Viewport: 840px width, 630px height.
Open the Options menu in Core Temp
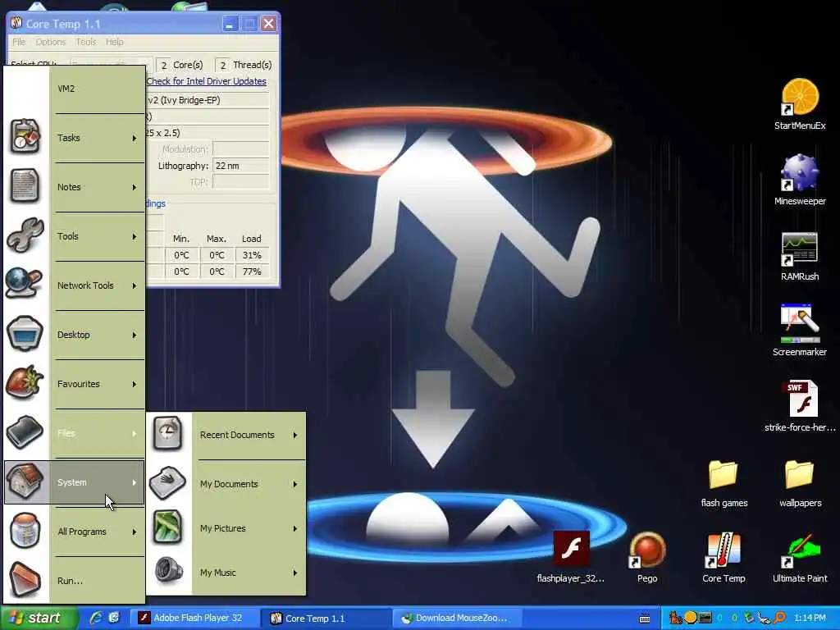pos(50,42)
